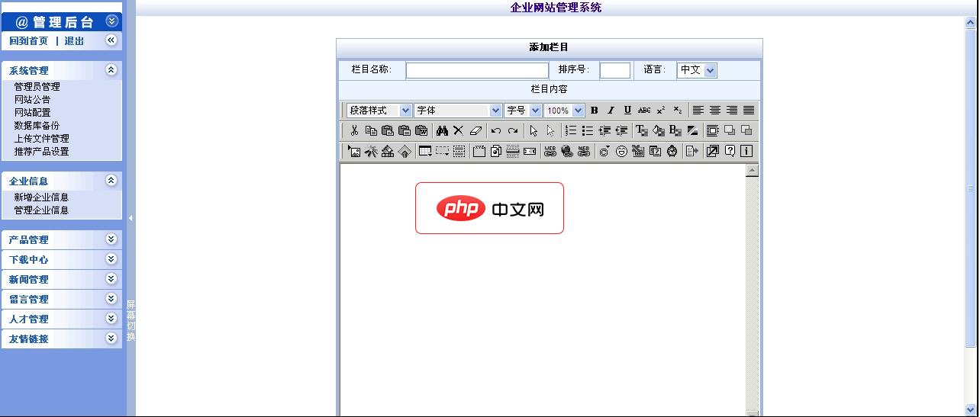Open 数据库备份 menu item
Image resolution: width=980 pixels, height=417 pixels.
coord(37,126)
